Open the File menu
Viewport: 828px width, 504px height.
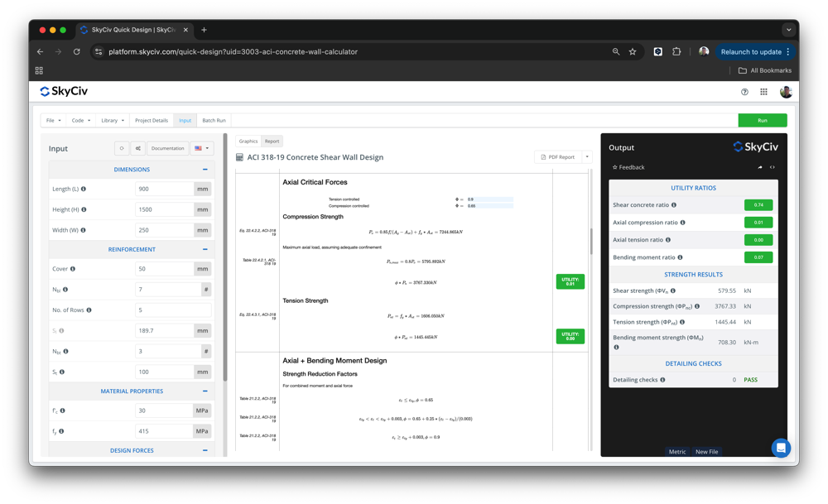click(x=53, y=120)
